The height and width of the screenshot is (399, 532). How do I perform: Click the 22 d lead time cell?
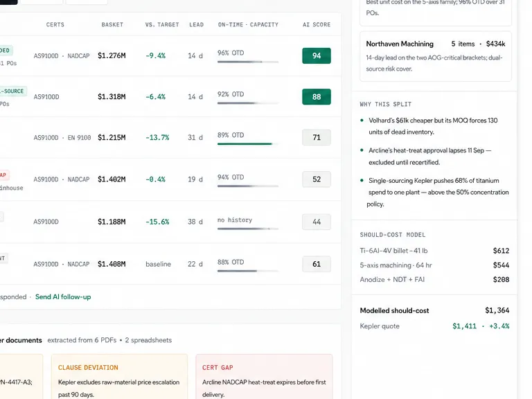click(x=195, y=264)
